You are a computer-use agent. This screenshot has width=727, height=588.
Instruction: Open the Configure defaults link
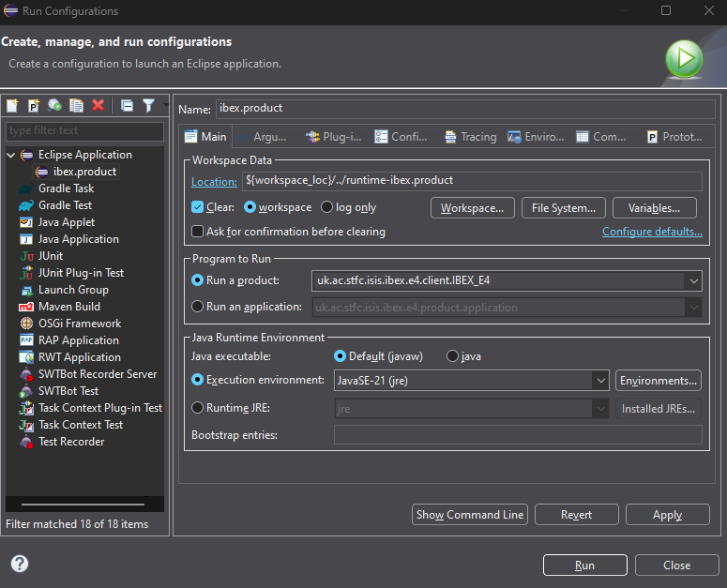coord(652,232)
